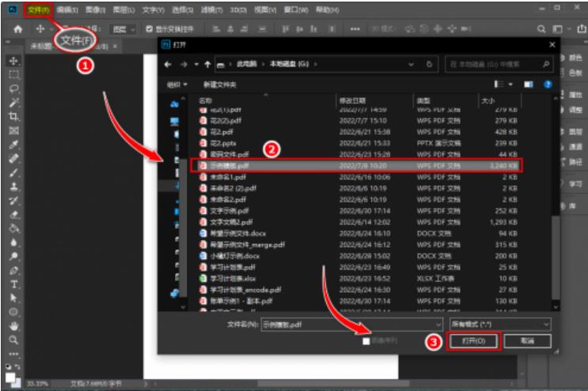Select the Type tool
Image resolution: width=588 pixels, height=391 pixels.
13,284
